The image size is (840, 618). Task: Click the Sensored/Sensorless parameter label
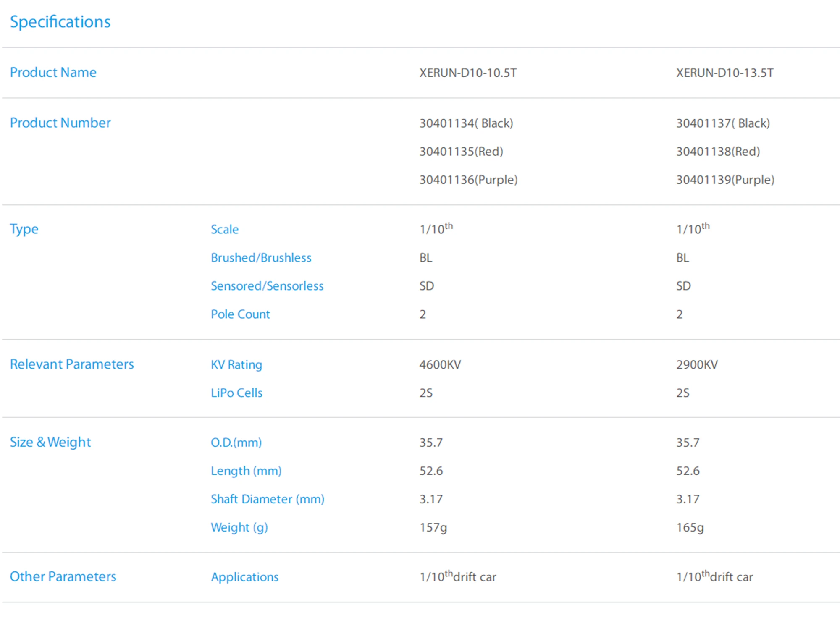tap(267, 286)
